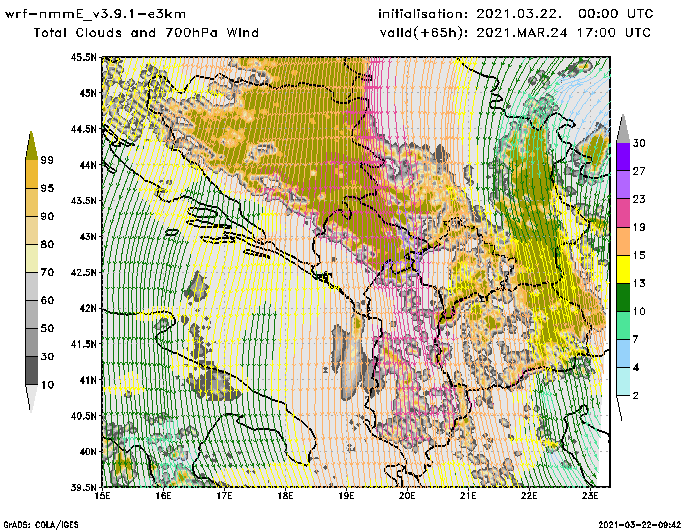Click the olive 99% cloud legend swatch

point(32,146)
